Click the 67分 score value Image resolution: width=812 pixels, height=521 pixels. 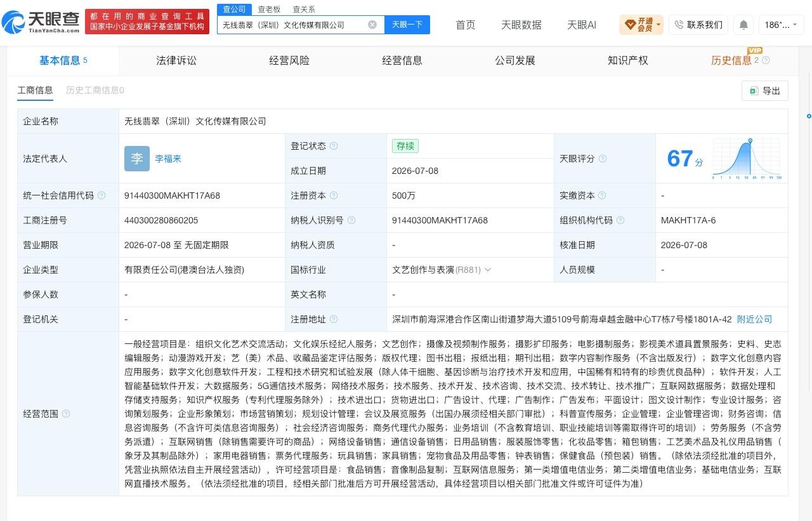[685, 159]
